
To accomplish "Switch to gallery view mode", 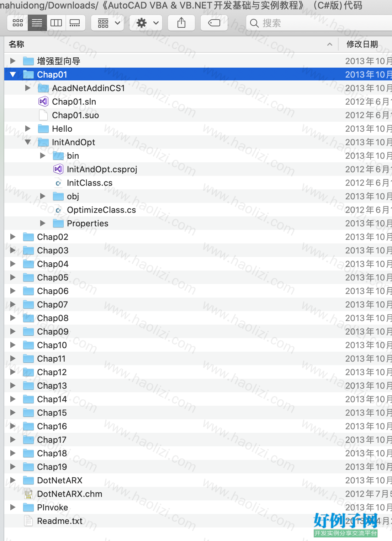I will (x=75, y=23).
